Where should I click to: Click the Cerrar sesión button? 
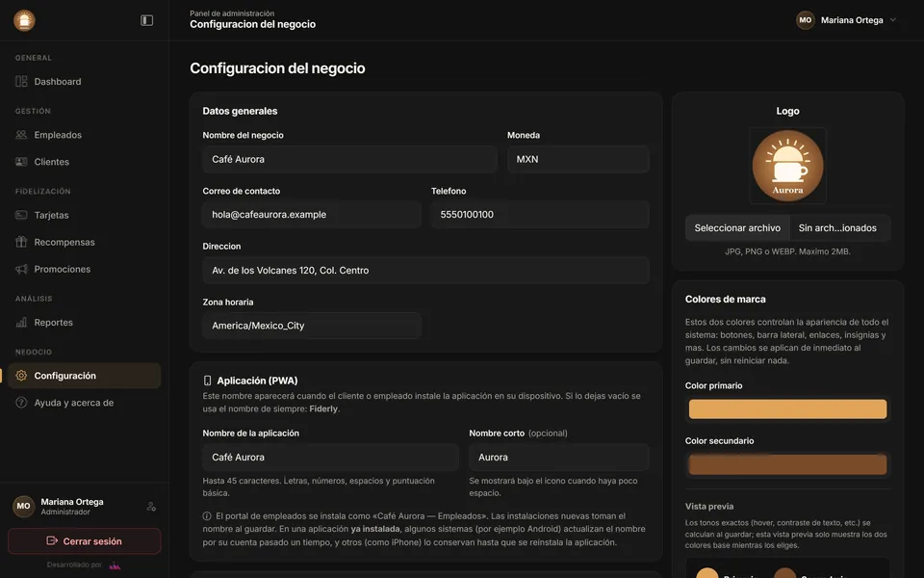85,540
